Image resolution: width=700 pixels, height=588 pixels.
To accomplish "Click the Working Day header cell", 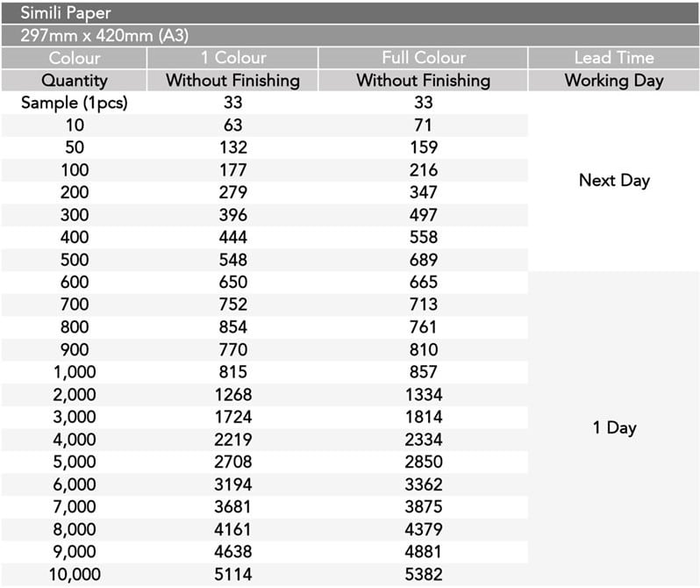I will 613,81.
